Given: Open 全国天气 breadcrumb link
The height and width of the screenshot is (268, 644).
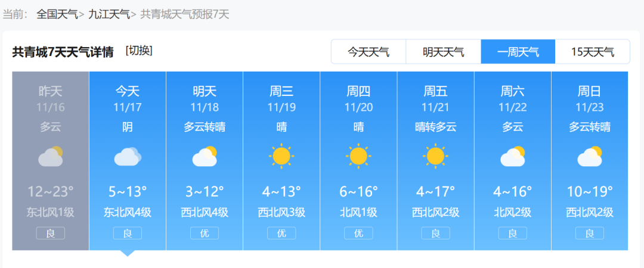Looking at the screenshot, I should (57, 14).
